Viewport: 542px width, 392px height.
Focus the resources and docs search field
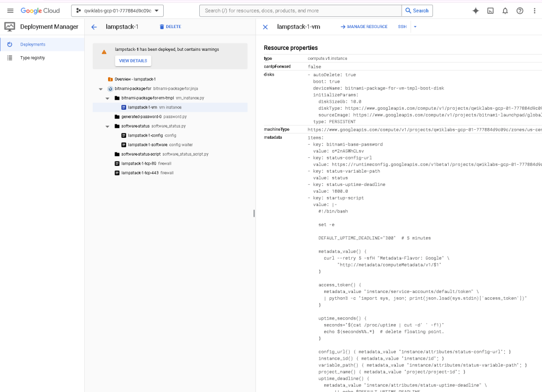click(x=300, y=11)
